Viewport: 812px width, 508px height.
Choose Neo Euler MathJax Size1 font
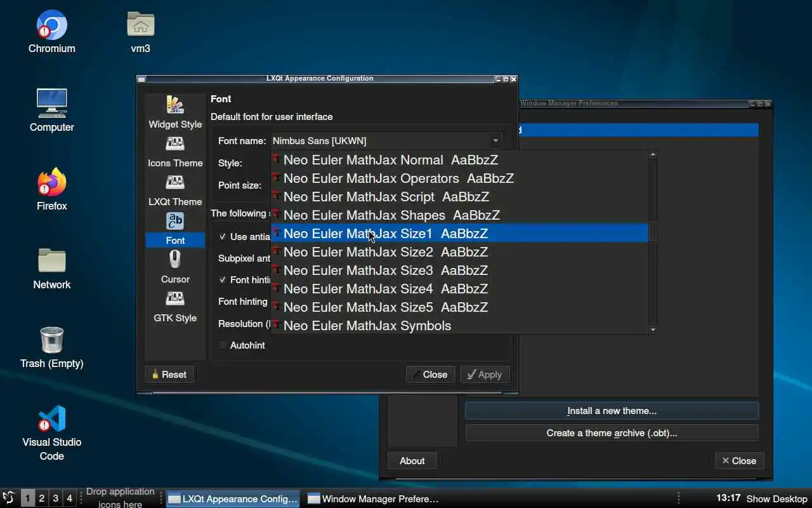460,234
